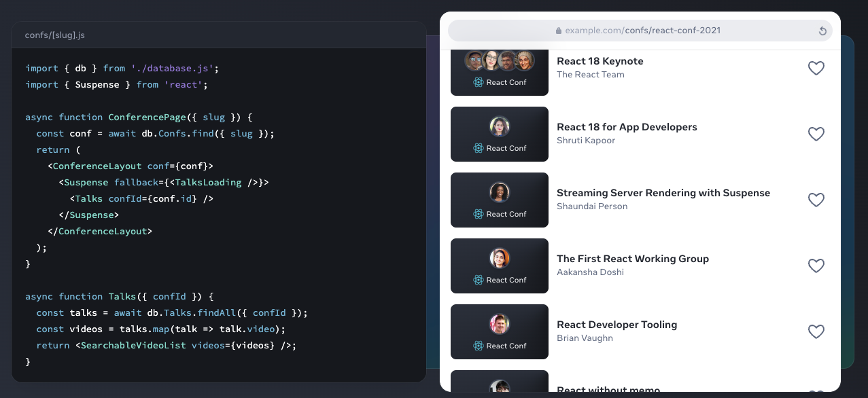The image size is (868, 398).
Task: Click Shruti Kapoor speaker name
Action: [x=586, y=141]
